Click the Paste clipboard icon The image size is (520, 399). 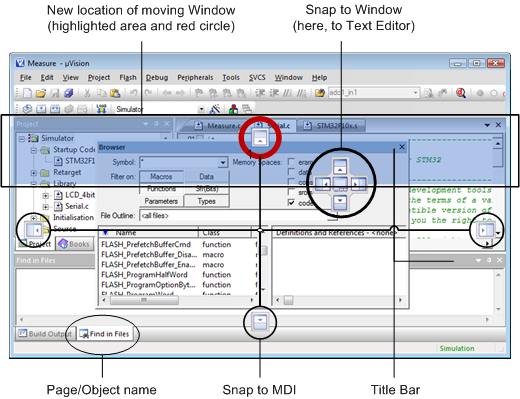pos(115,93)
